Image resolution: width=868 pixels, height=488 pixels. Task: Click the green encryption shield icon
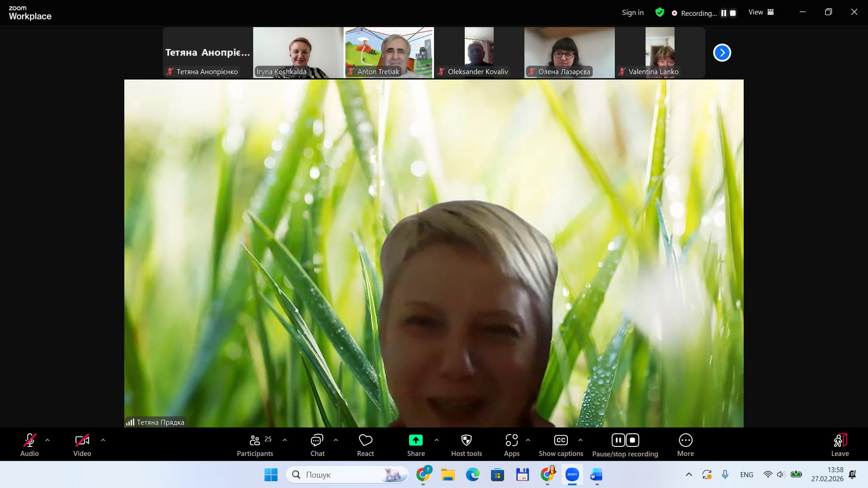tap(660, 13)
